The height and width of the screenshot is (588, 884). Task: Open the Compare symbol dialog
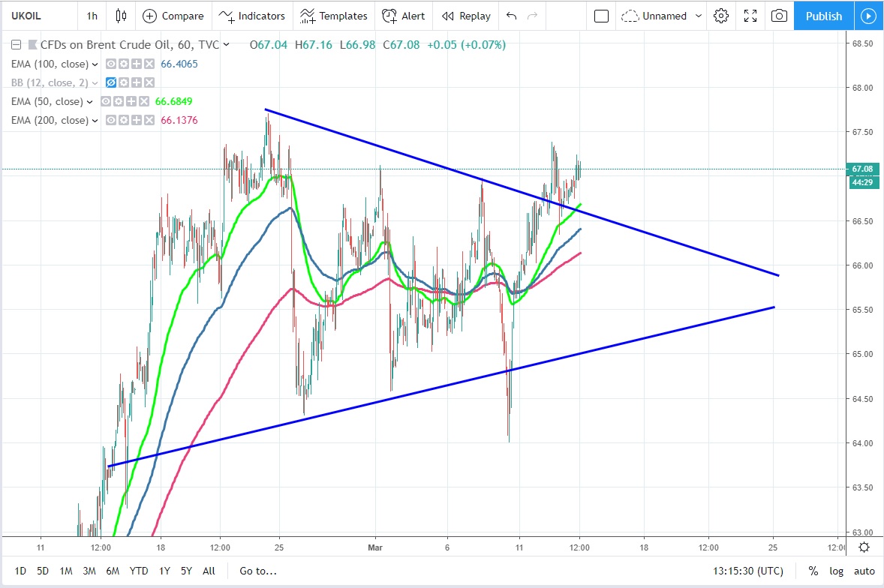pos(173,16)
